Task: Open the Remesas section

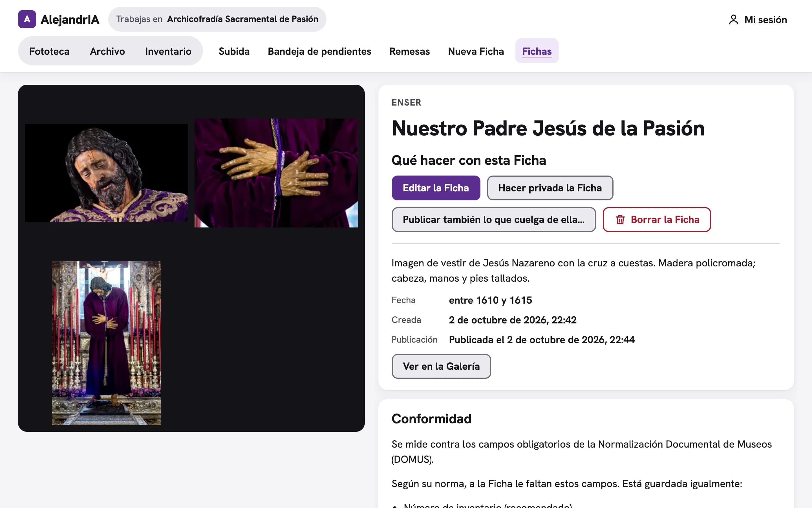Action: pyautogui.click(x=410, y=51)
